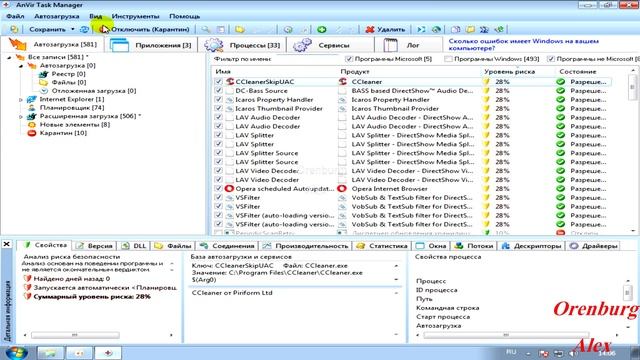Toggle Icaros Property Handler checkbox
Image resolution: width=640 pixels, height=360 pixels.
(x=219, y=100)
